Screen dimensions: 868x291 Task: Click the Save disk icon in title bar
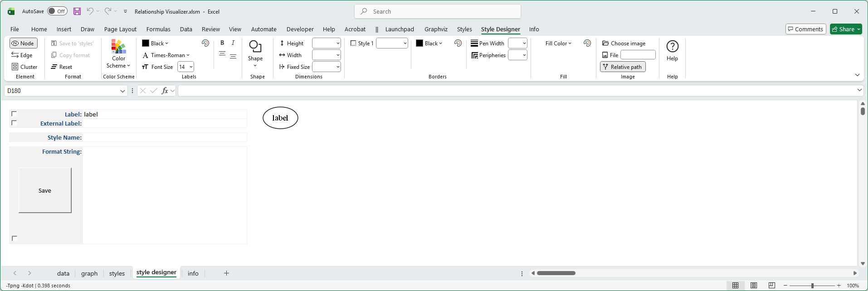77,11
